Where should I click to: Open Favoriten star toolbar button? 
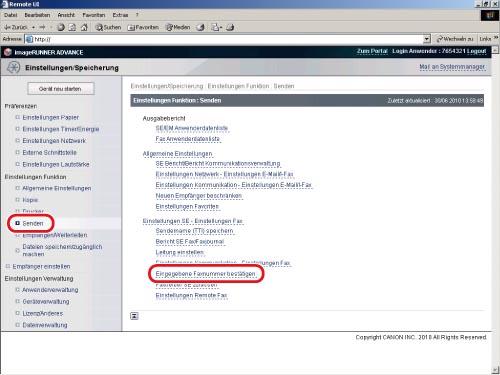click(x=143, y=27)
